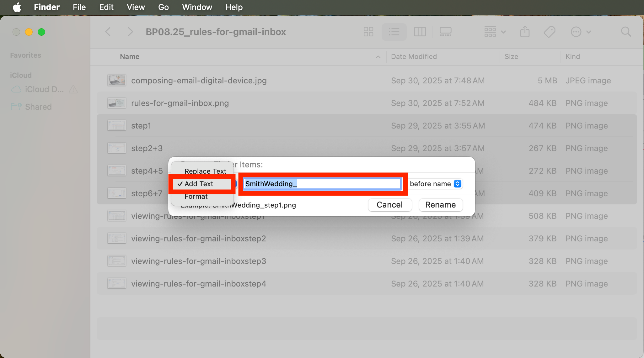This screenshot has width=644, height=358.
Task: Sort by the Name column header
Action: (x=130, y=56)
